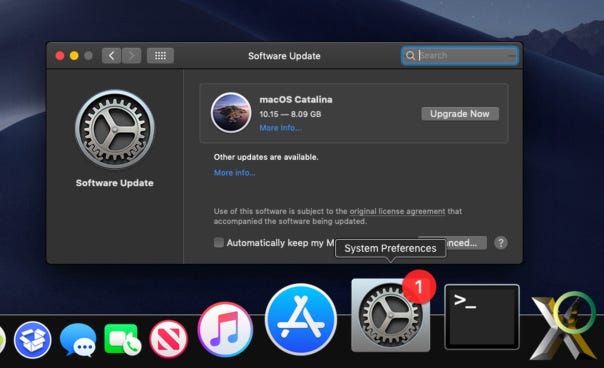Open More info link for other updates
604x368 pixels.
point(235,173)
